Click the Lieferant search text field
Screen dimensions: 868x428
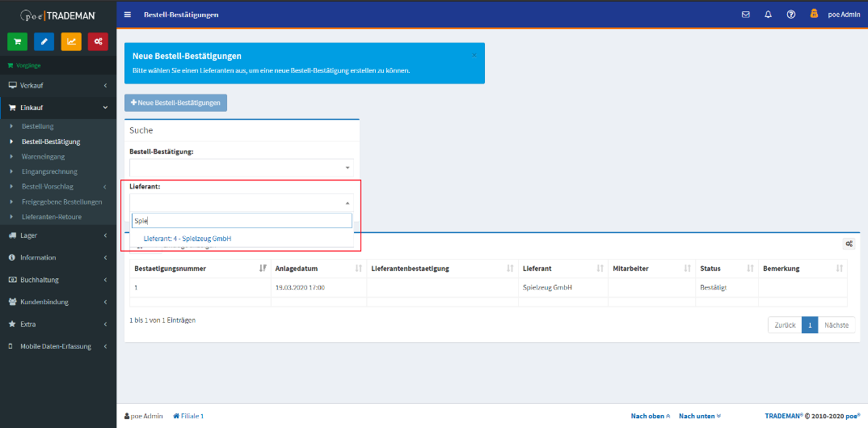[242, 221]
